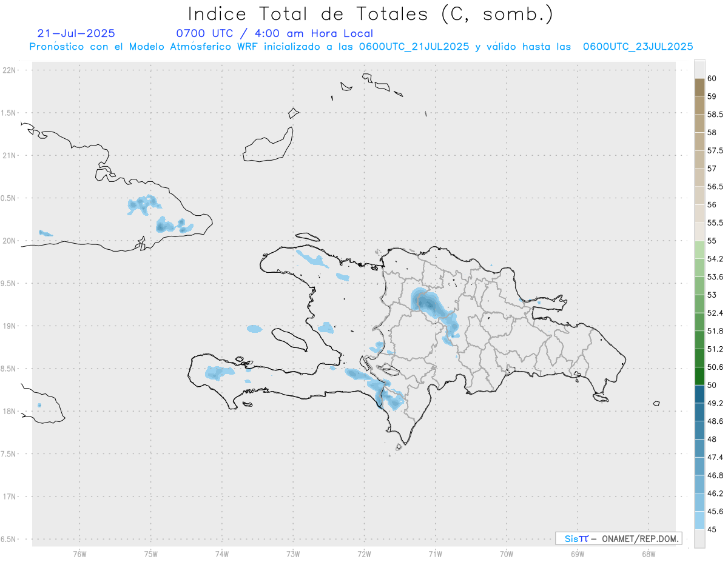Click the colorbar value "53.6"

715,276
